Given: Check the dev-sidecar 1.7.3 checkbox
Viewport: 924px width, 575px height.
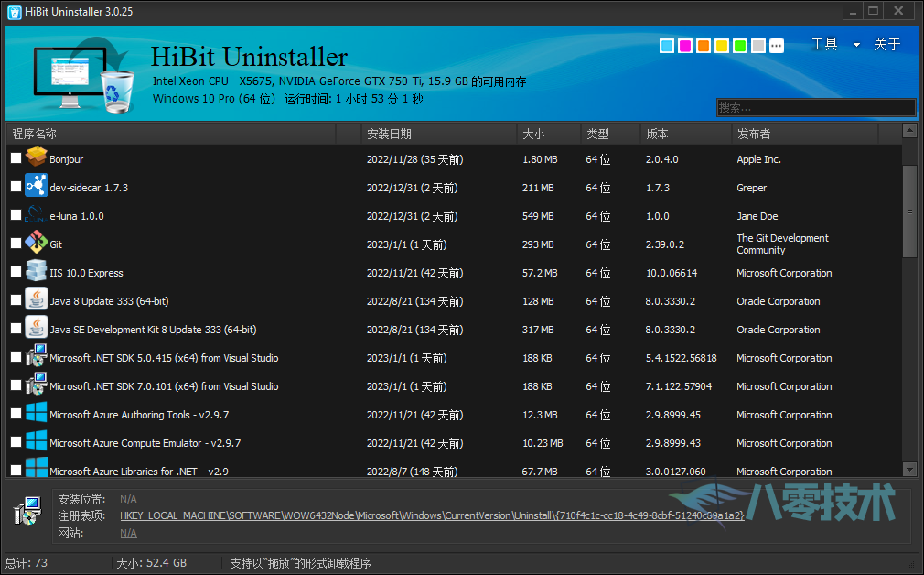Looking at the screenshot, I should [16, 187].
